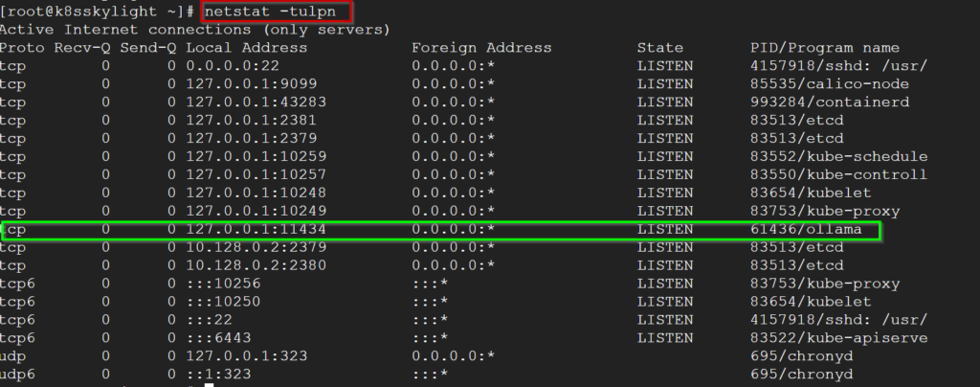
Task: Click the 'Proto' column header
Action: (23, 48)
